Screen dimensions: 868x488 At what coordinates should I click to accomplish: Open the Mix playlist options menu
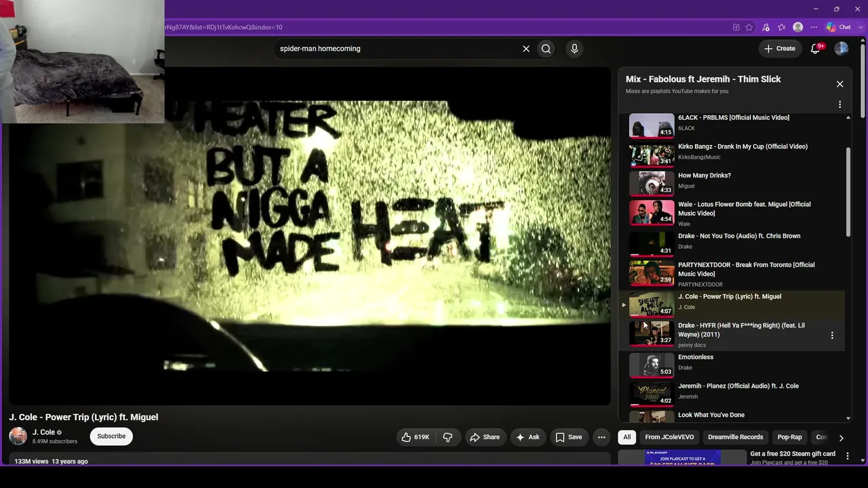coord(840,104)
